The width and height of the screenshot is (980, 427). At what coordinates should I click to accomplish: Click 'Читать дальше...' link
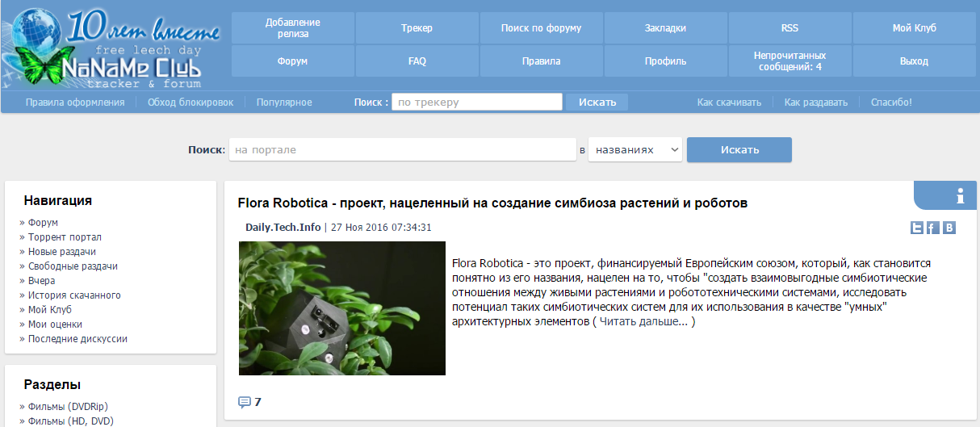(643, 322)
